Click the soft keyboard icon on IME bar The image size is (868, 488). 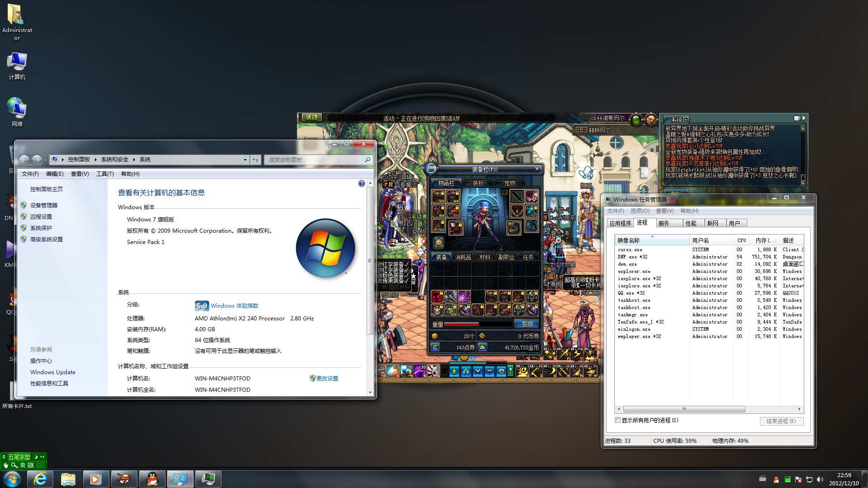40,465
